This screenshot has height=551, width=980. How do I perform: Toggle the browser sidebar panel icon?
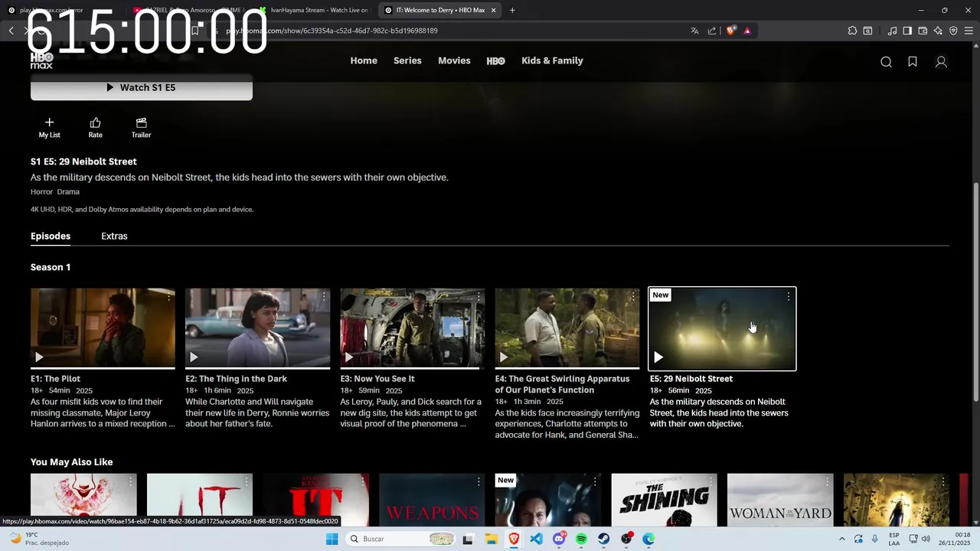(x=907, y=31)
